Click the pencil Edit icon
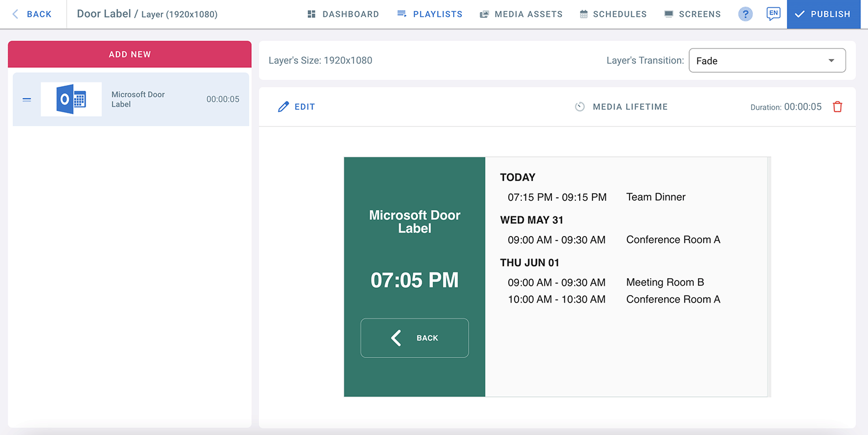The height and width of the screenshot is (435, 868). point(283,107)
